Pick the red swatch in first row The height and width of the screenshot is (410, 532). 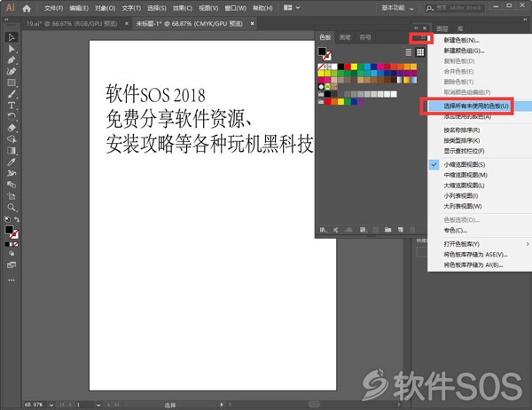[x=348, y=67]
